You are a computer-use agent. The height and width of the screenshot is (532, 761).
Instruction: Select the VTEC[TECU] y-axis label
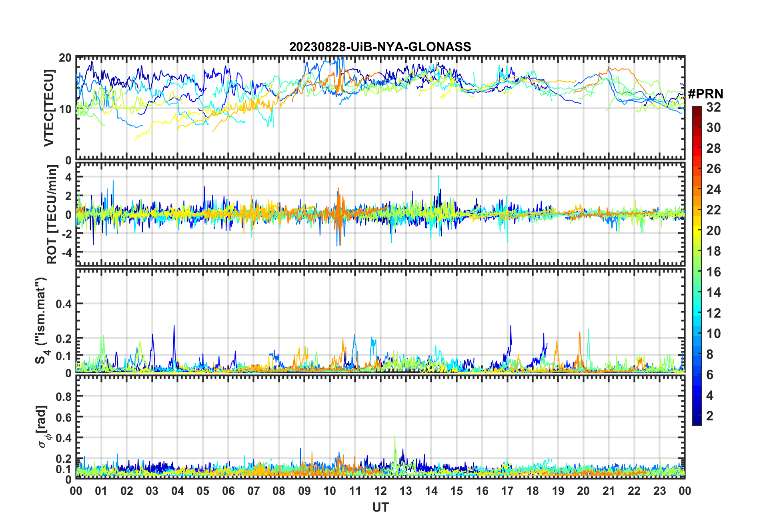[49, 108]
